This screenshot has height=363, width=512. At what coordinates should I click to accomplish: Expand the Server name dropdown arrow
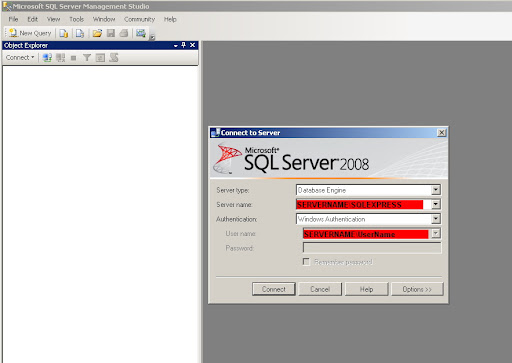(x=436, y=204)
